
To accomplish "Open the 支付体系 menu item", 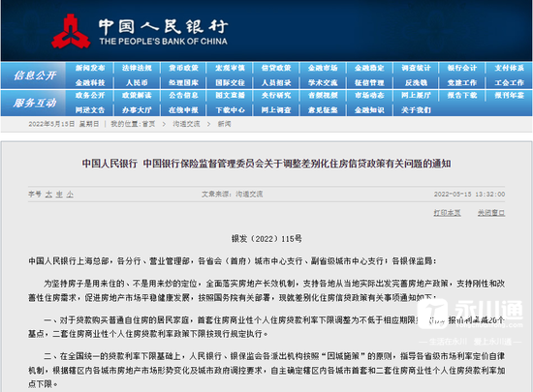I will click(509, 68).
